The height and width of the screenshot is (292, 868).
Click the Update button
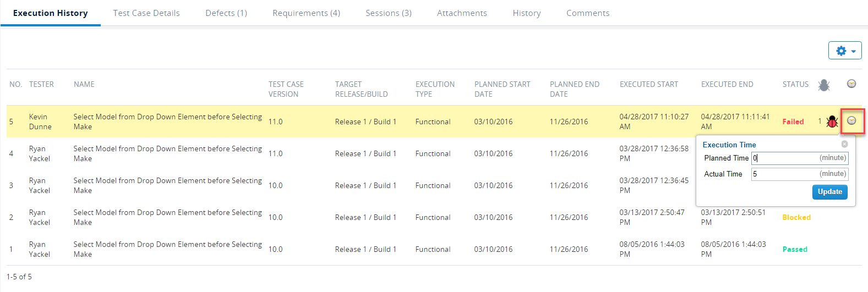point(829,192)
